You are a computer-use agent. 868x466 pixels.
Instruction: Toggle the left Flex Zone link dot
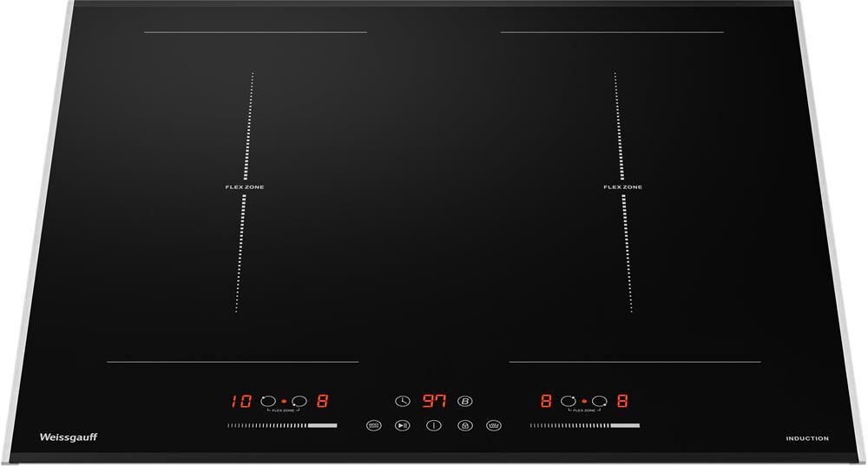[284, 402]
